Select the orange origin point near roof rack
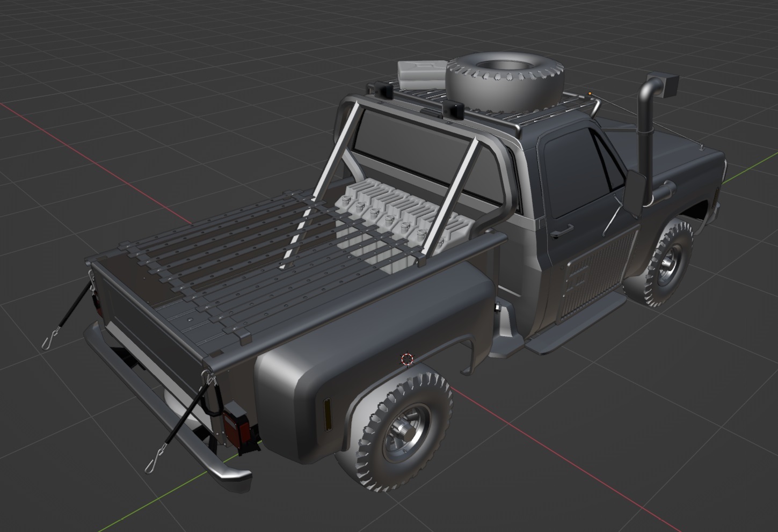Viewport: 778px width, 532px height. point(590,93)
